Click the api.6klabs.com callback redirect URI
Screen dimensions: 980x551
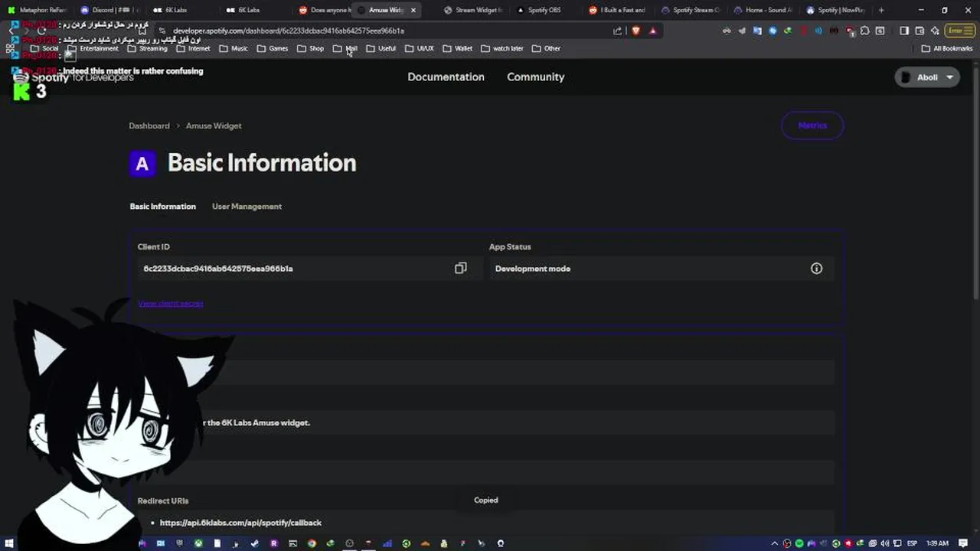point(240,523)
